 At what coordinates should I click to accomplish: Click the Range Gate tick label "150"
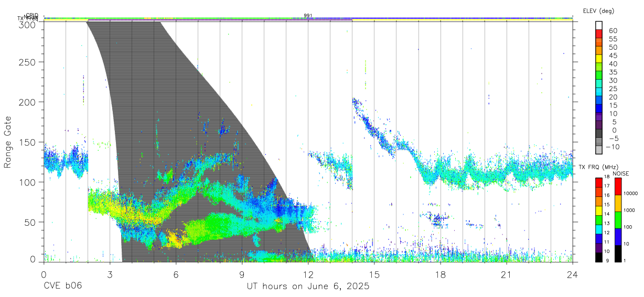coord(27,142)
